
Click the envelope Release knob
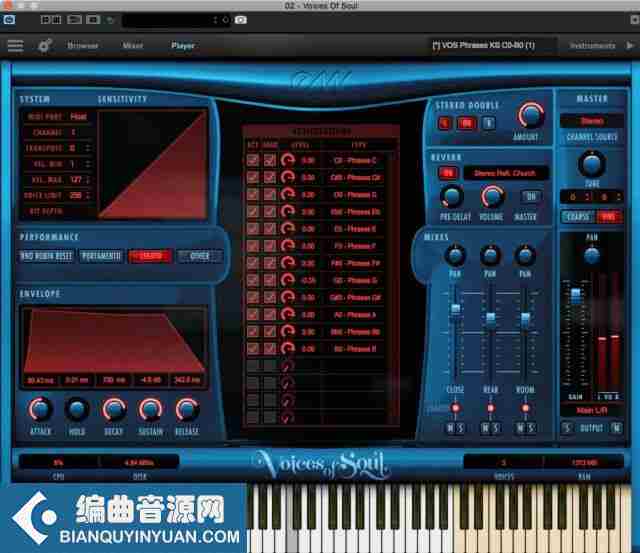point(187,409)
